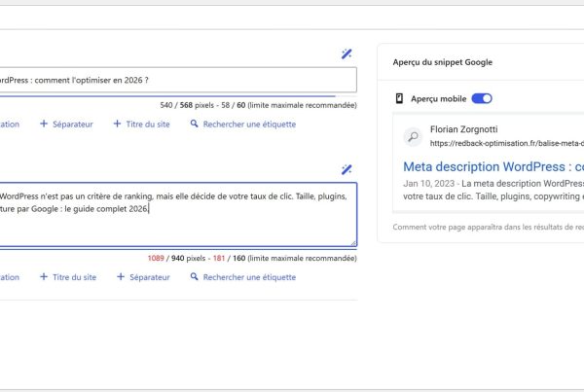
Task: Click the mobile phone icon beside Aperçu mobile
Action: click(399, 98)
